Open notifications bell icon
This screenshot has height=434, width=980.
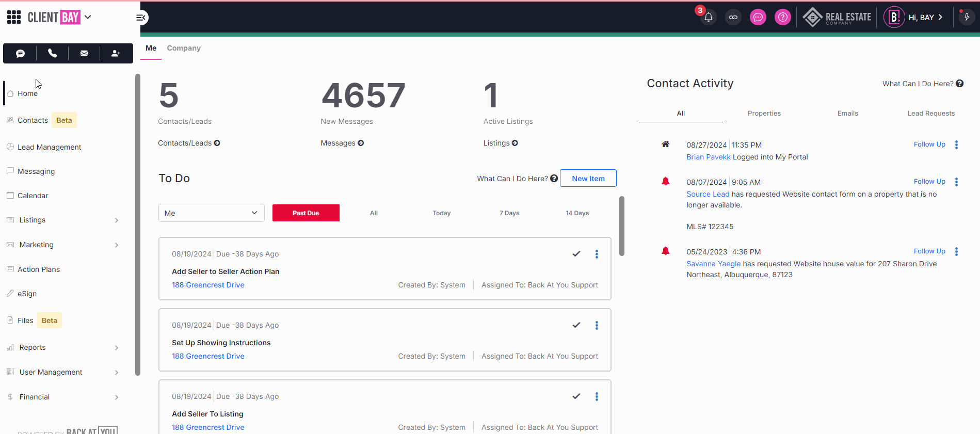pyautogui.click(x=709, y=17)
